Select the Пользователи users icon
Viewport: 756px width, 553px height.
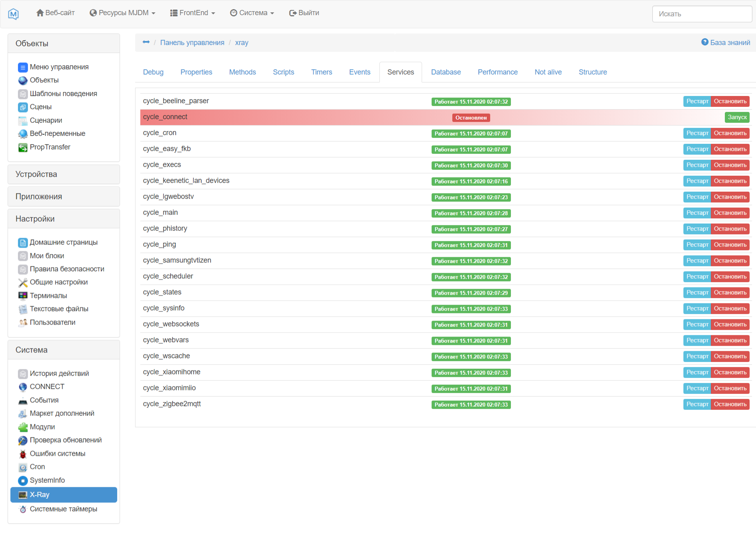pyautogui.click(x=22, y=322)
